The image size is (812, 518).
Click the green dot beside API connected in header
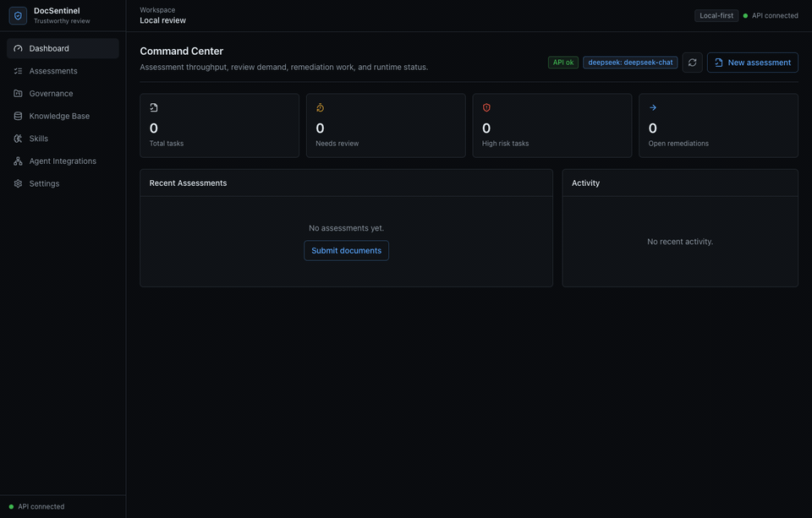tap(745, 15)
